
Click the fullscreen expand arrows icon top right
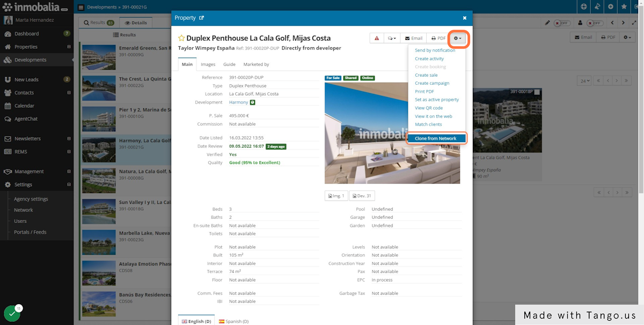[634, 23]
